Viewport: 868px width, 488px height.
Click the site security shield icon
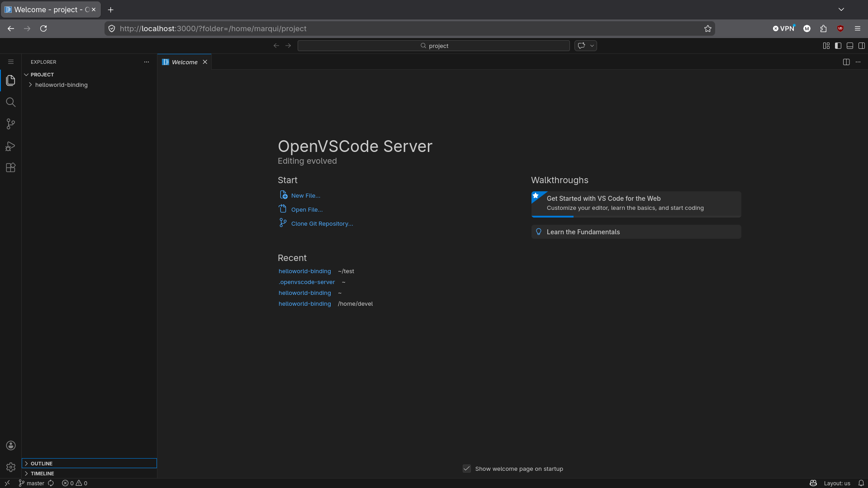click(112, 28)
